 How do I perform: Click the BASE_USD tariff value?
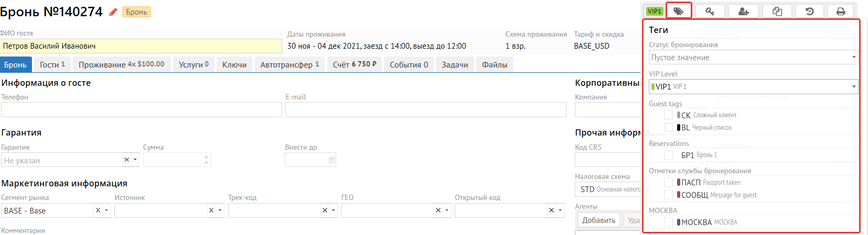[x=592, y=46]
